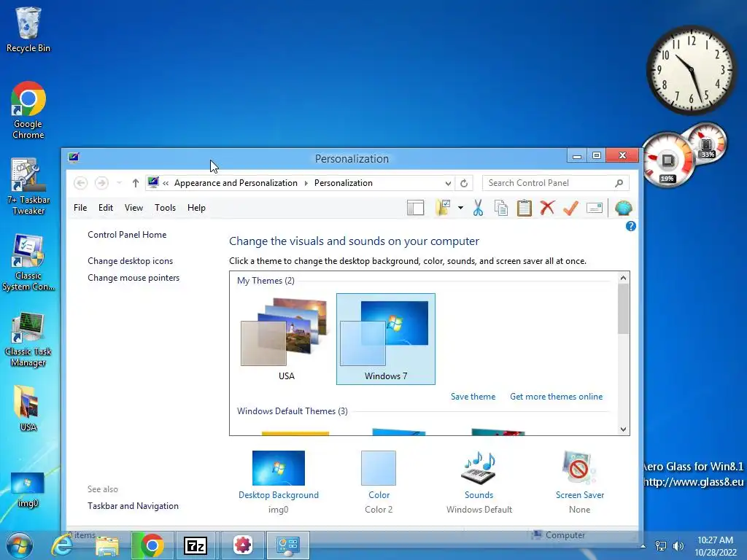Viewport: 747px width, 560px height.
Task: Click the Control Panel taskbar button
Action: [x=287, y=545]
